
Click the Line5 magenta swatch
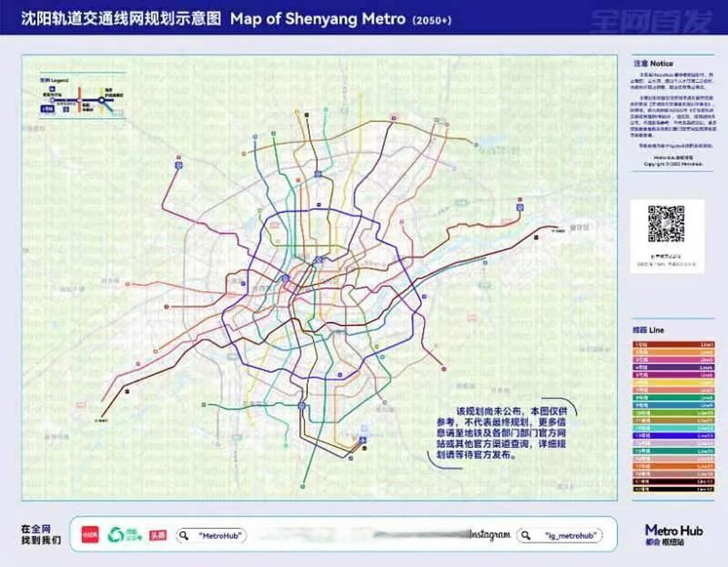click(x=674, y=375)
